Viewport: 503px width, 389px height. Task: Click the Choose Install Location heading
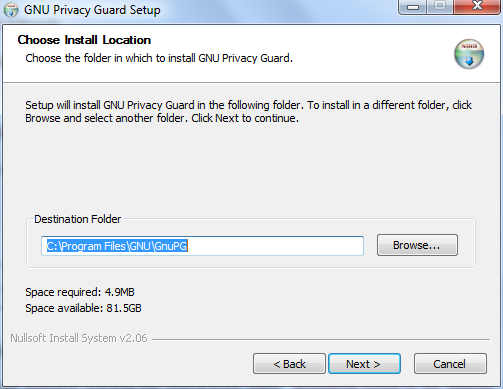[x=84, y=40]
